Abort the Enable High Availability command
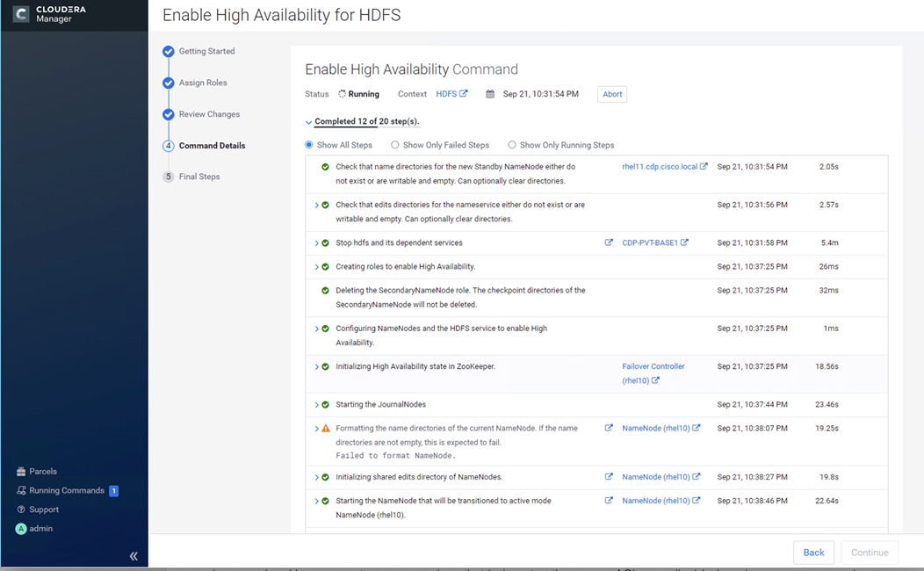The width and height of the screenshot is (924, 571). (x=612, y=94)
